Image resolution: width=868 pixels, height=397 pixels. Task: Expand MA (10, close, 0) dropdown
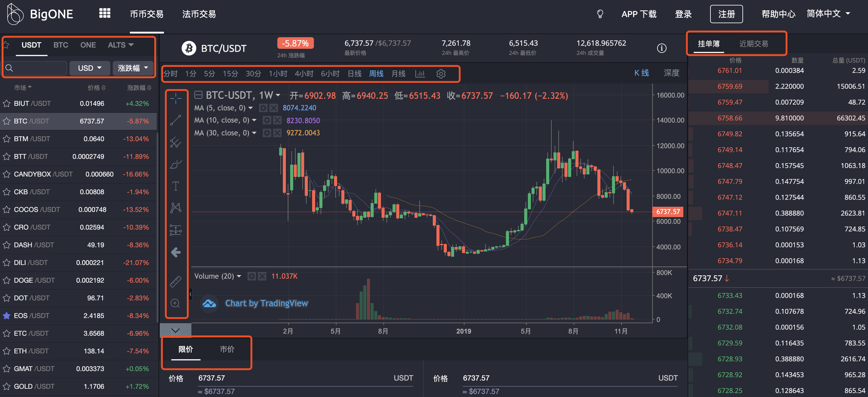[x=254, y=120]
